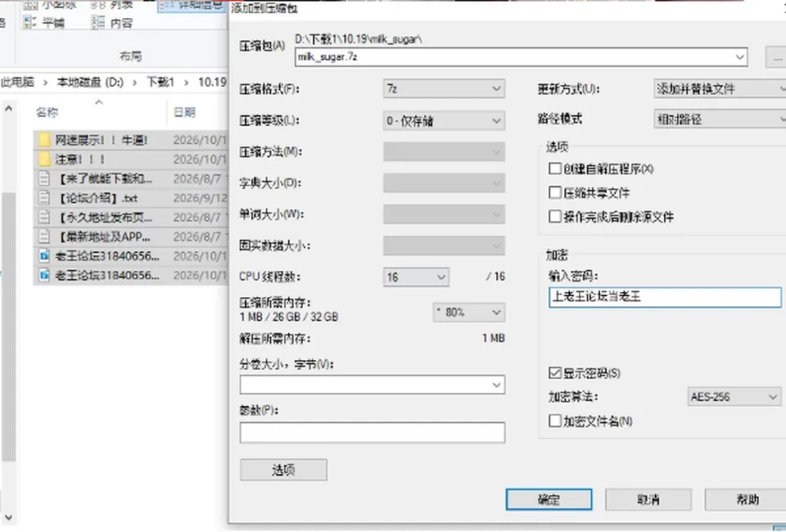The image size is (786, 532).
Task: Enable 操作完成后删除源文件 option
Action: (555, 216)
